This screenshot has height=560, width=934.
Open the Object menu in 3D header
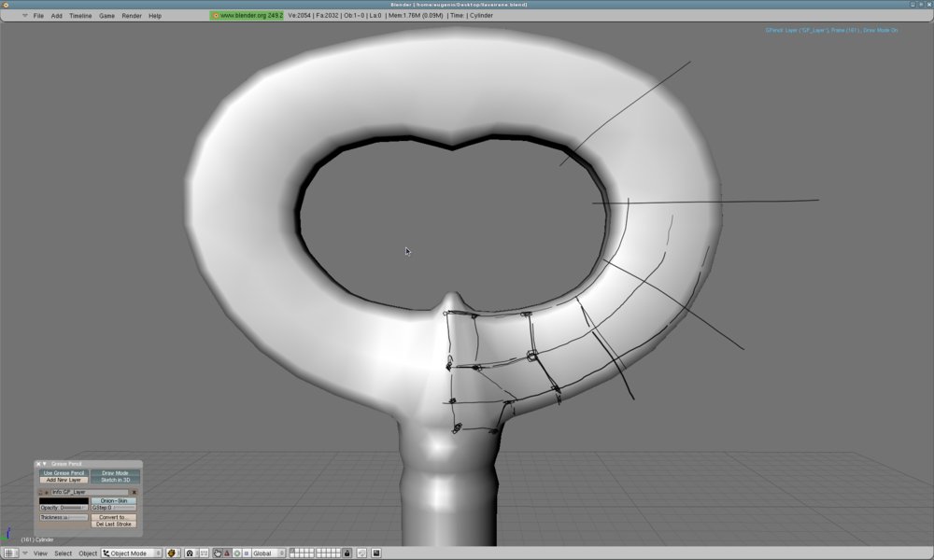(x=88, y=553)
